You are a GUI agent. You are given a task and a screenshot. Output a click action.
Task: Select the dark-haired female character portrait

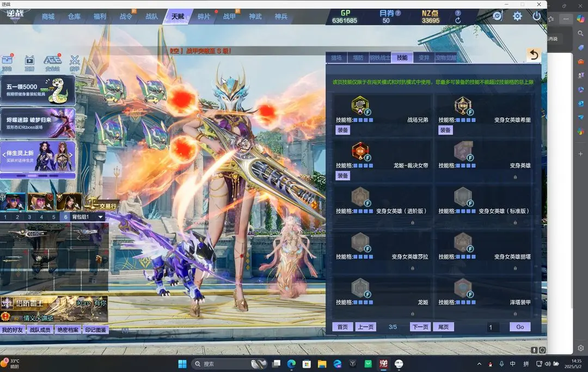(x=69, y=202)
